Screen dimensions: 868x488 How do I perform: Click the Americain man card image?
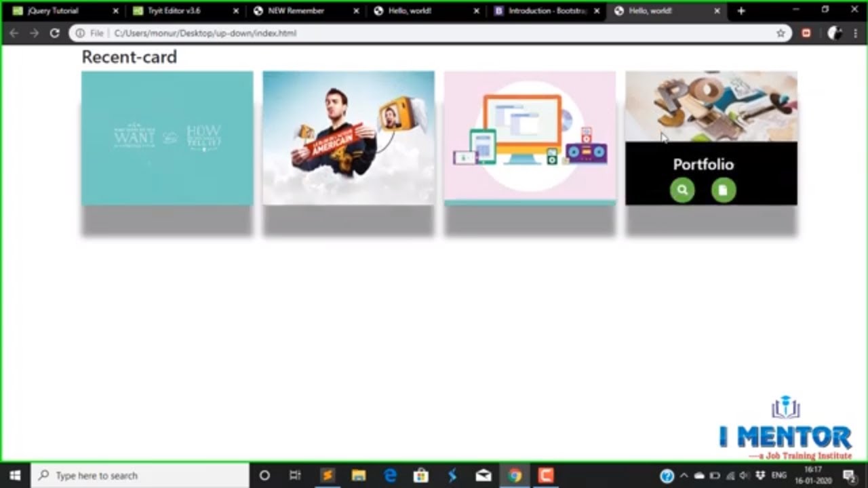(x=349, y=138)
